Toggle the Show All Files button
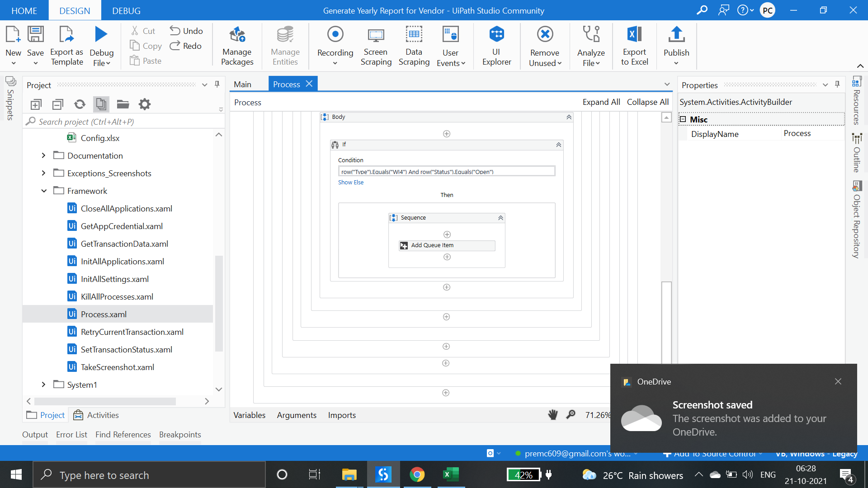This screenshot has width=868, height=488. pos(101,104)
